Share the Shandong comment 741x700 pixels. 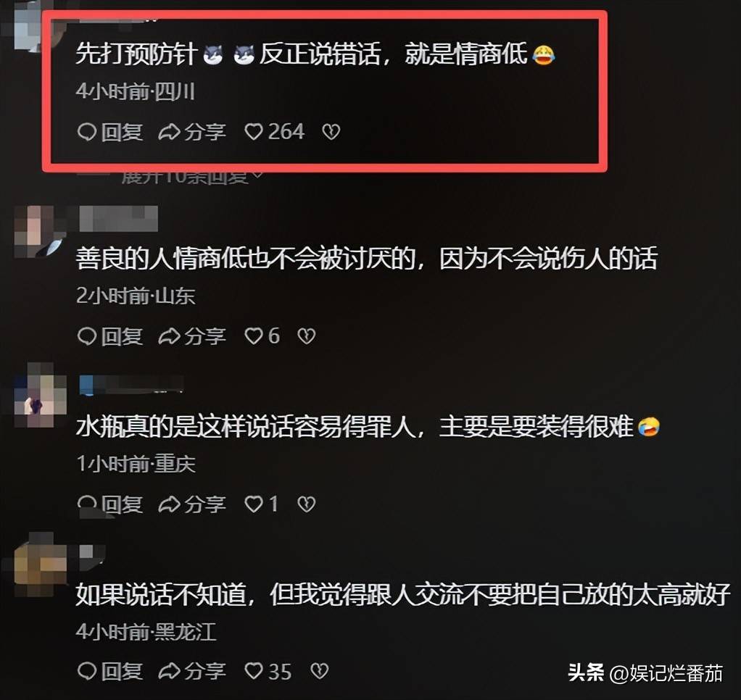coord(192,336)
